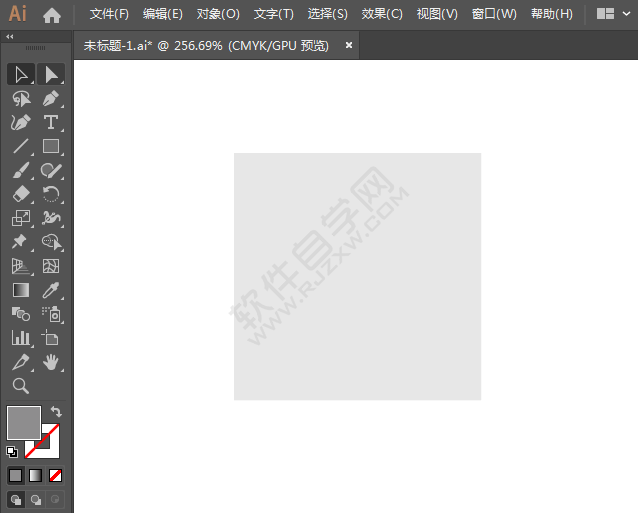Open the 文字(T) menu
638x513 pixels.
pyautogui.click(x=273, y=14)
